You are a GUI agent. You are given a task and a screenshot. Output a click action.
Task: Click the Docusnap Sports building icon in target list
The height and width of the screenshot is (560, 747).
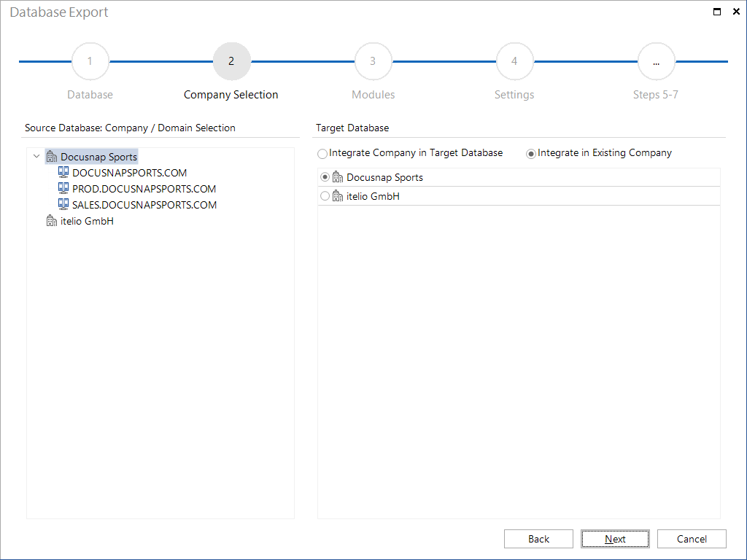(338, 177)
